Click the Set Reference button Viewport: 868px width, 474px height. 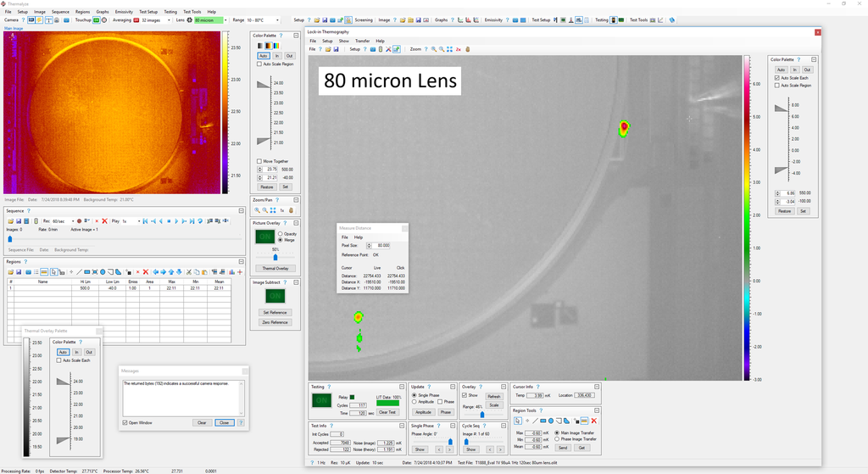pyautogui.click(x=275, y=312)
